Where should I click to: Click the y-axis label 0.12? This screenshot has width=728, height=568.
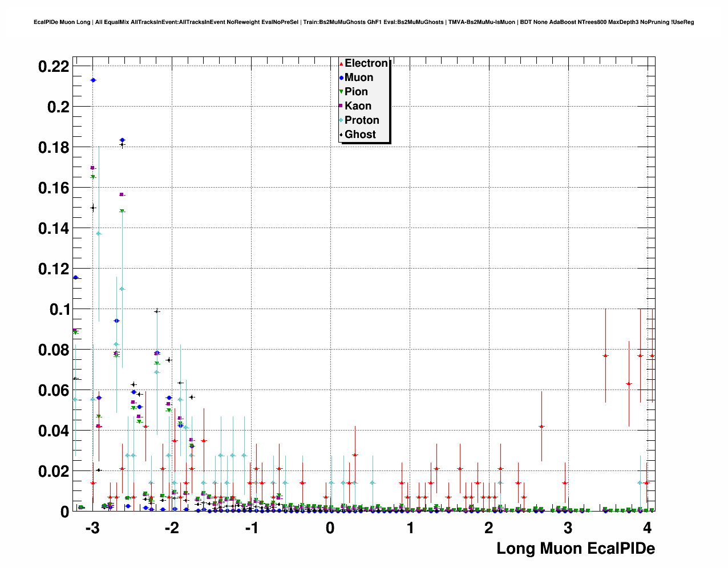point(54,269)
